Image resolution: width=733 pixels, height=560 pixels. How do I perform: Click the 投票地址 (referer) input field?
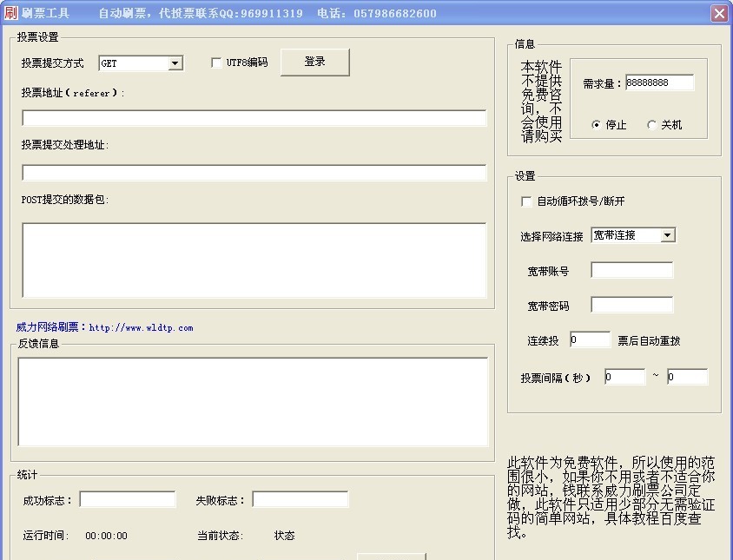254,118
